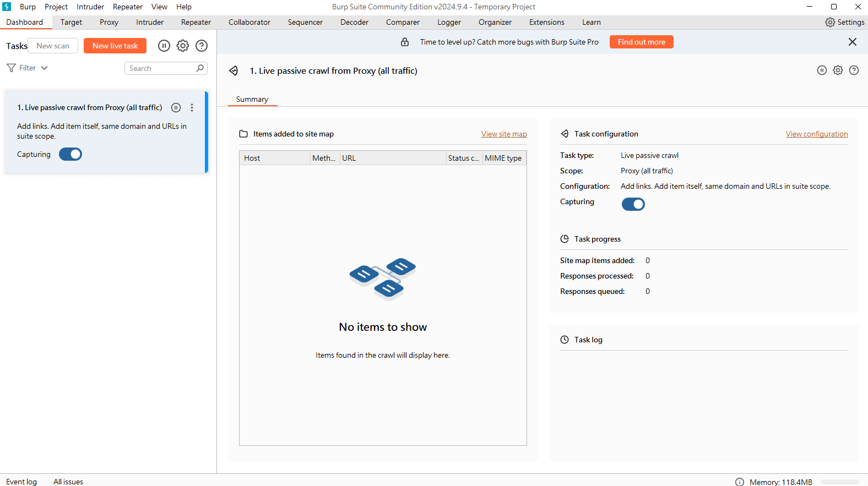Expand the Filter dropdown chevron

pos(45,68)
